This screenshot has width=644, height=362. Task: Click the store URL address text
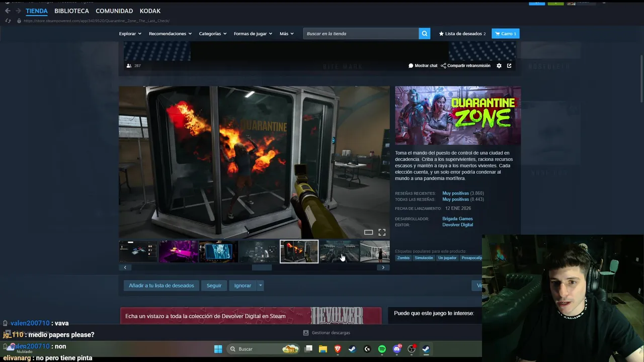pyautogui.click(x=96, y=21)
